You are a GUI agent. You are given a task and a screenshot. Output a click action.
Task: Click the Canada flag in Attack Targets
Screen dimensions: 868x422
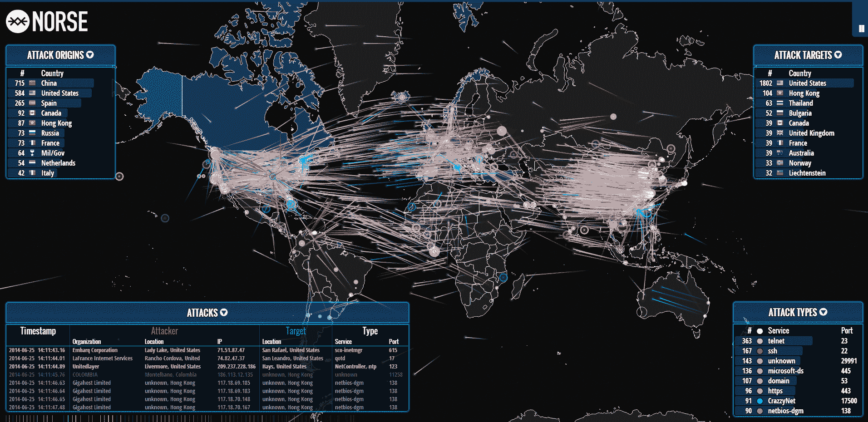[780, 123]
